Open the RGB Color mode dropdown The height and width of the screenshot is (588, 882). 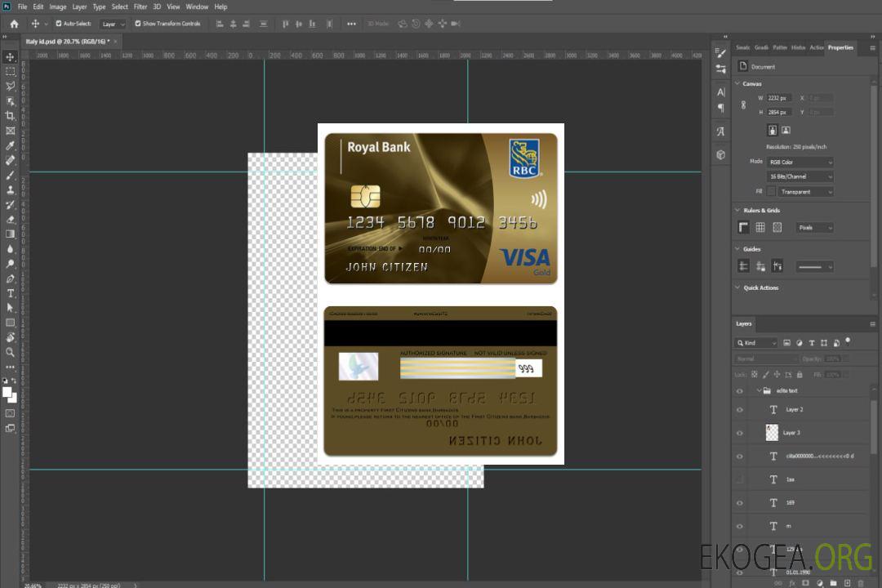[800, 162]
